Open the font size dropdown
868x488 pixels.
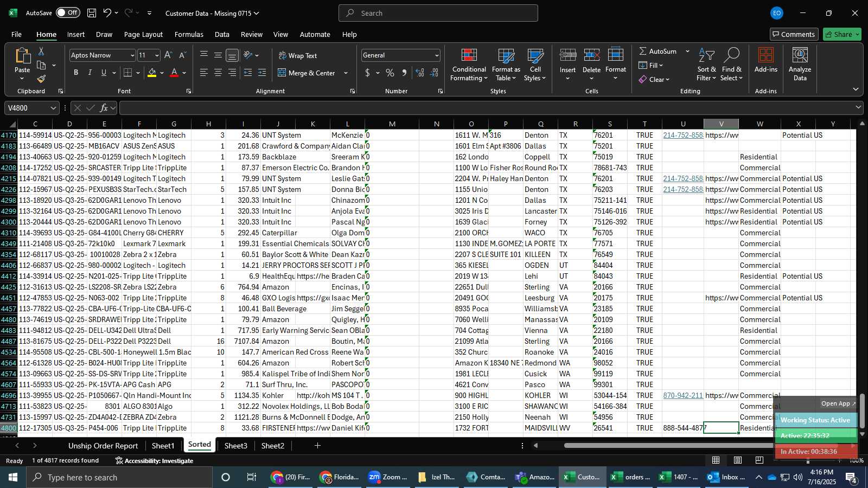pyautogui.click(x=157, y=55)
